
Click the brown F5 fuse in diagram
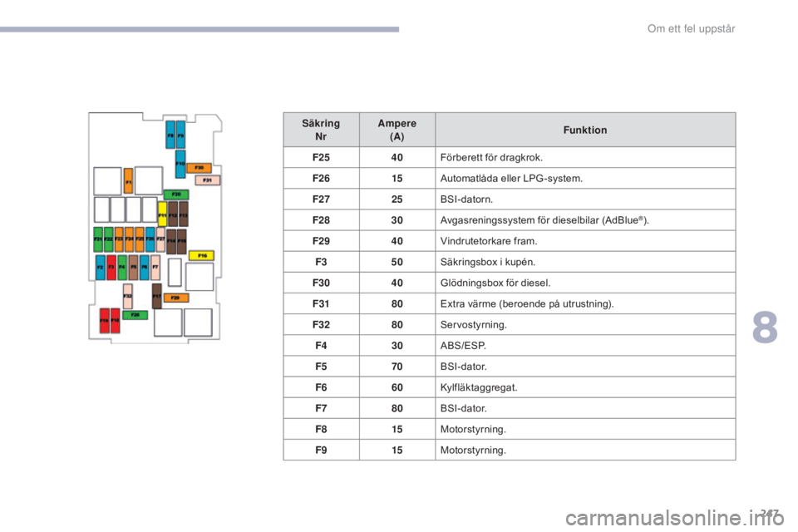[x=133, y=268]
